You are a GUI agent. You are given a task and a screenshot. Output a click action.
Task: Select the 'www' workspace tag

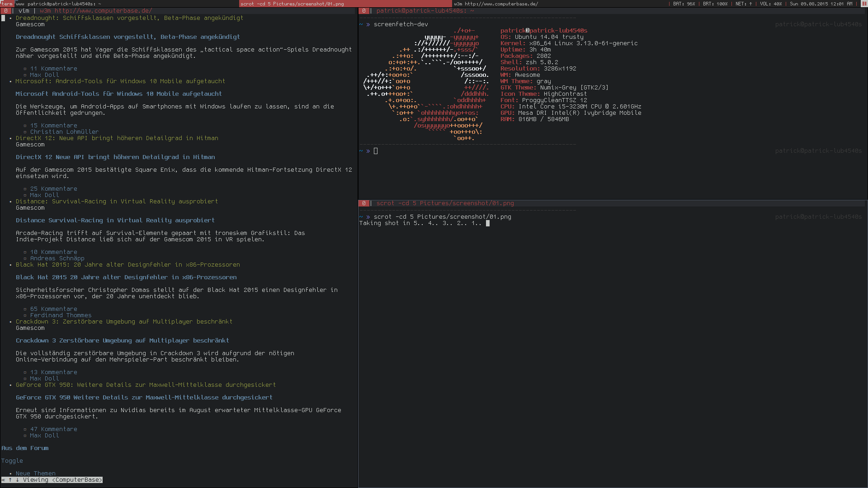pyautogui.click(x=20, y=4)
